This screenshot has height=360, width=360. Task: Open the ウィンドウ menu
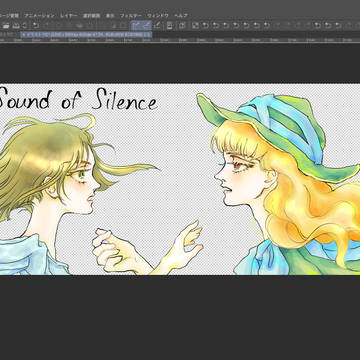pyautogui.click(x=158, y=16)
